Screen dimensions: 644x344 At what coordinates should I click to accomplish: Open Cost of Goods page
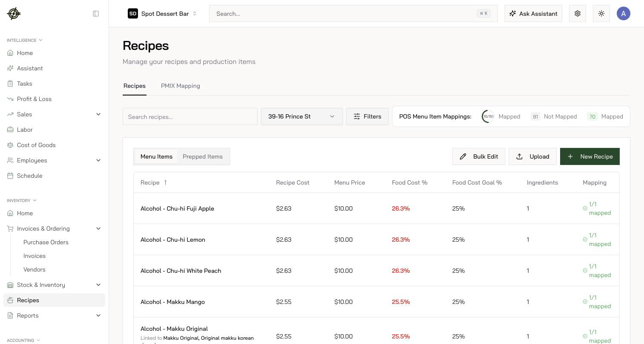coord(54,145)
